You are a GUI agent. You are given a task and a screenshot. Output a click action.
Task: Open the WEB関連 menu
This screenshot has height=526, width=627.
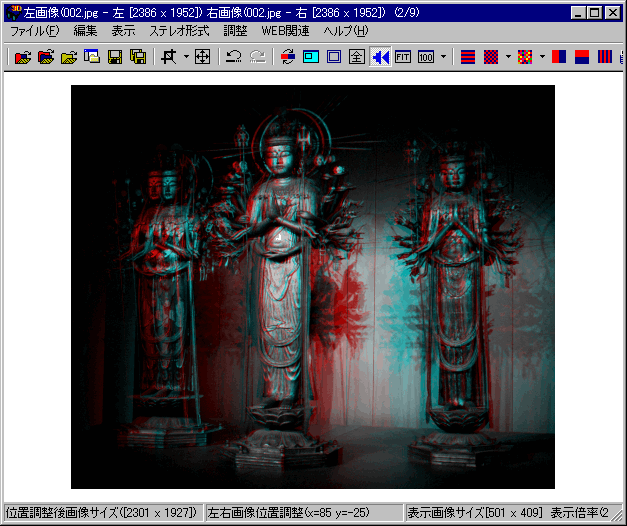pyautogui.click(x=285, y=31)
